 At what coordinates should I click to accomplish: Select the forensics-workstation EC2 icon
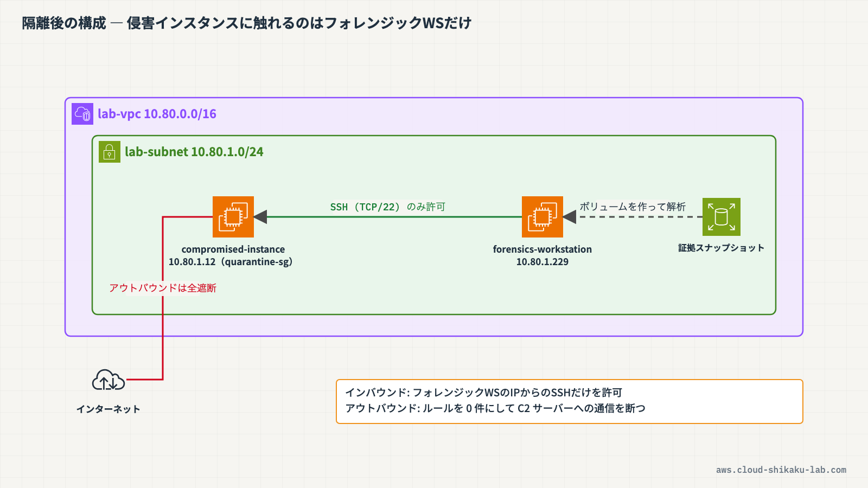pos(542,217)
